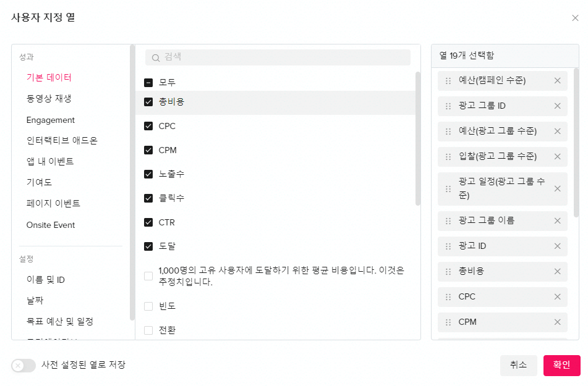Click the drag handle next to CPC
Viewport: 588px width, 386px height.
pos(448,297)
